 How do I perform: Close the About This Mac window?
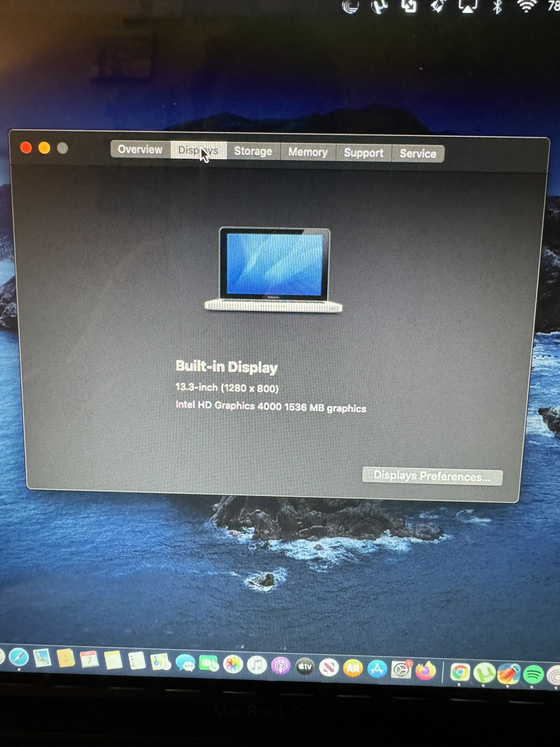click(26, 148)
